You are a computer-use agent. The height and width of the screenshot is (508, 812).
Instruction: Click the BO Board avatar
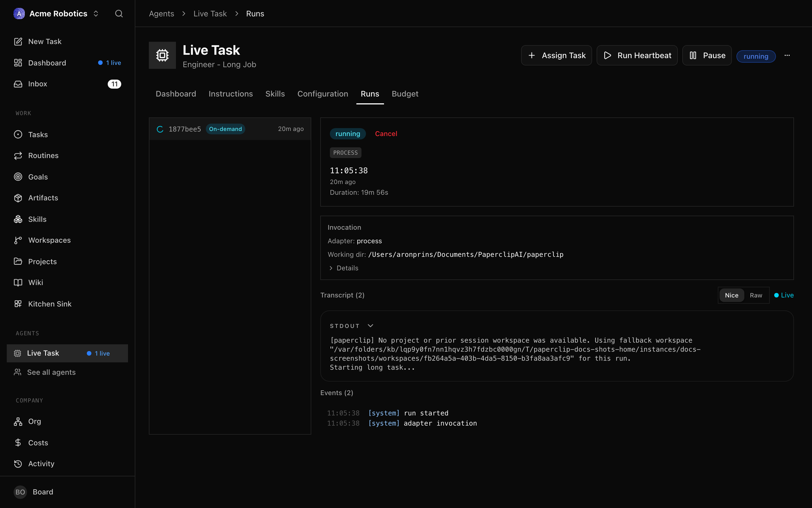pyautogui.click(x=20, y=492)
